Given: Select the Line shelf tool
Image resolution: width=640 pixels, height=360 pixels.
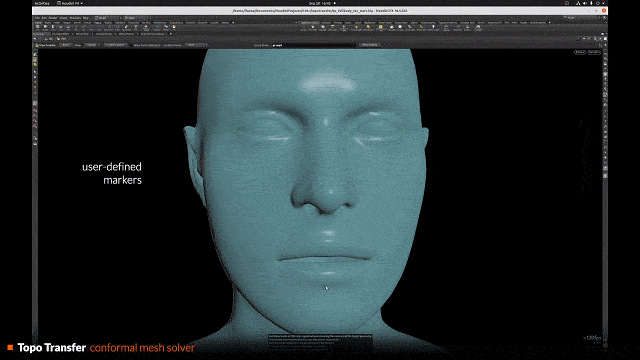Looking at the screenshot, I should 84,27.
